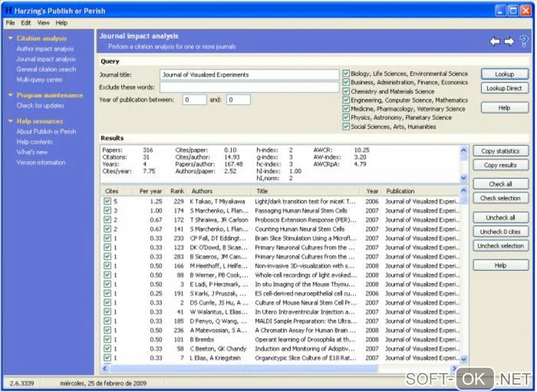Sort results by Year column header
The height and width of the screenshot is (392, 537).
[x=371, y=191]
